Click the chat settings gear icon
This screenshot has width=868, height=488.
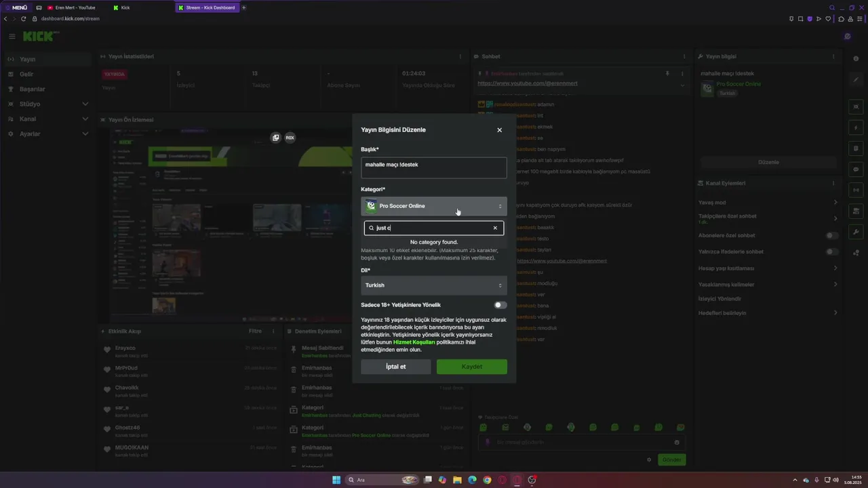[649, 460]
